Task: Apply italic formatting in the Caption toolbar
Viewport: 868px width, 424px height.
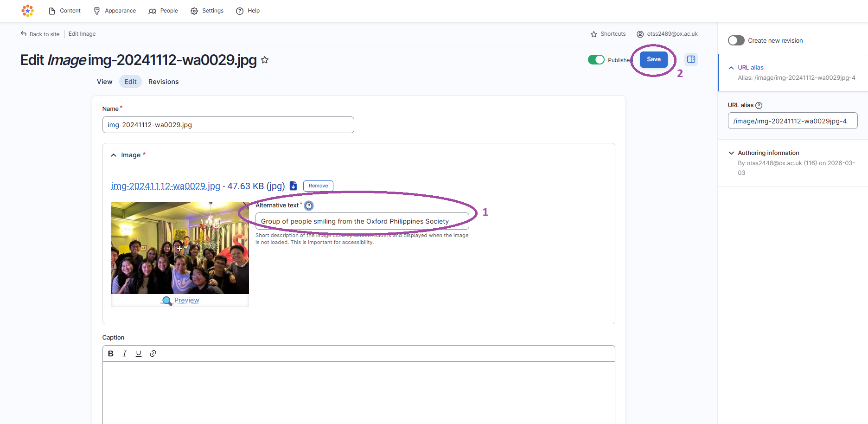Action: [124, 353]
